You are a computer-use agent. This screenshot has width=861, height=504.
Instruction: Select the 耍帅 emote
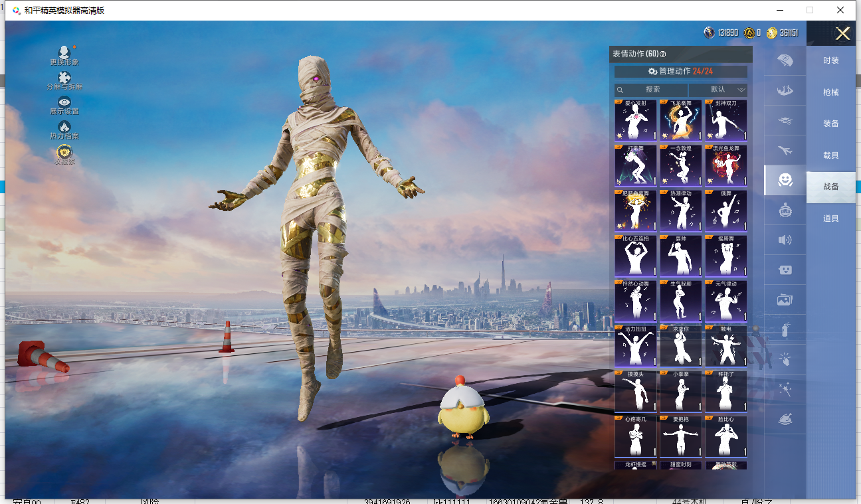(681, 256)
